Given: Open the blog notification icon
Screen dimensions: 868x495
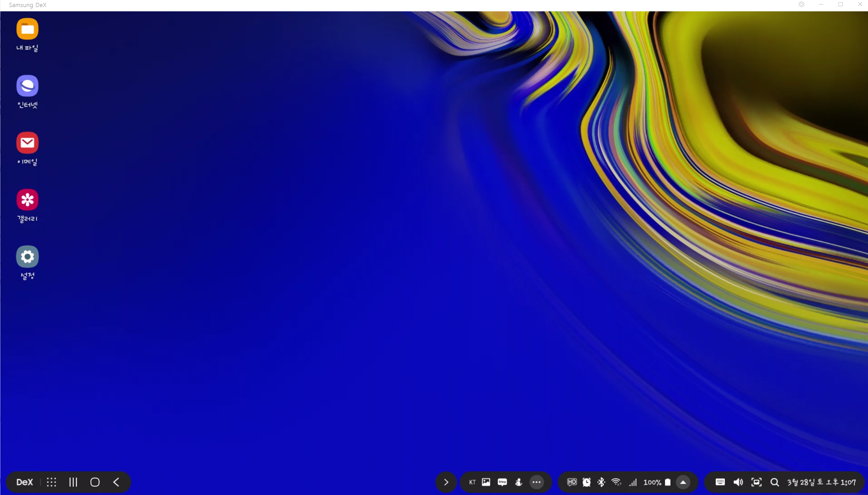Looking at the screenshot, I should pos(502,482).
